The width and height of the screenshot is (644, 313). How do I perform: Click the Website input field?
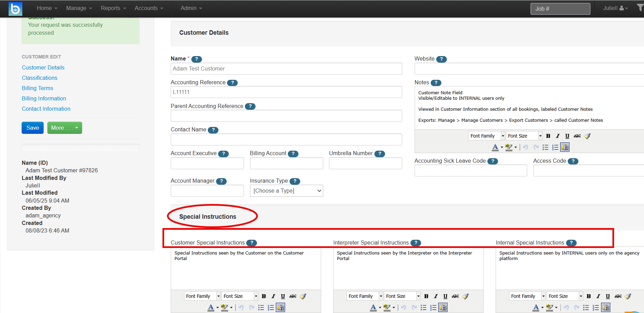[x=529, y=69]
